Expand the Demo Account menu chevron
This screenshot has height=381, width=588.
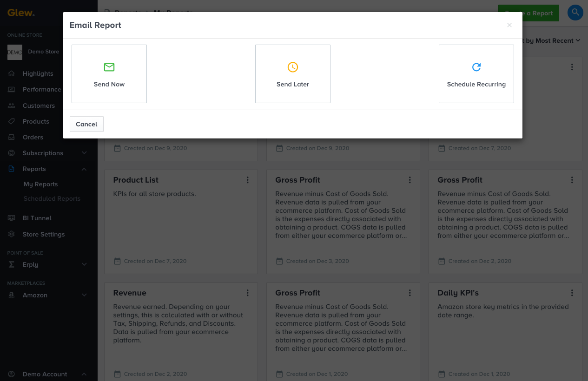(84, 374)
